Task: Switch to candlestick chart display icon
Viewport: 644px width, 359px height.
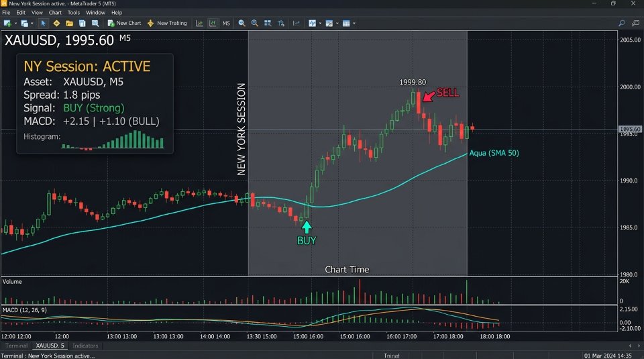Action: 213,23
